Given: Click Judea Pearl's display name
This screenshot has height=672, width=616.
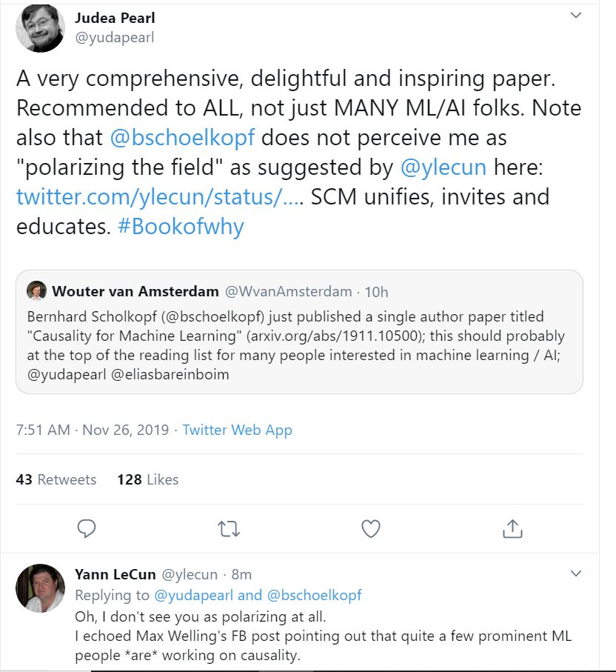Looking at the screenshot, I should (115, 17).
